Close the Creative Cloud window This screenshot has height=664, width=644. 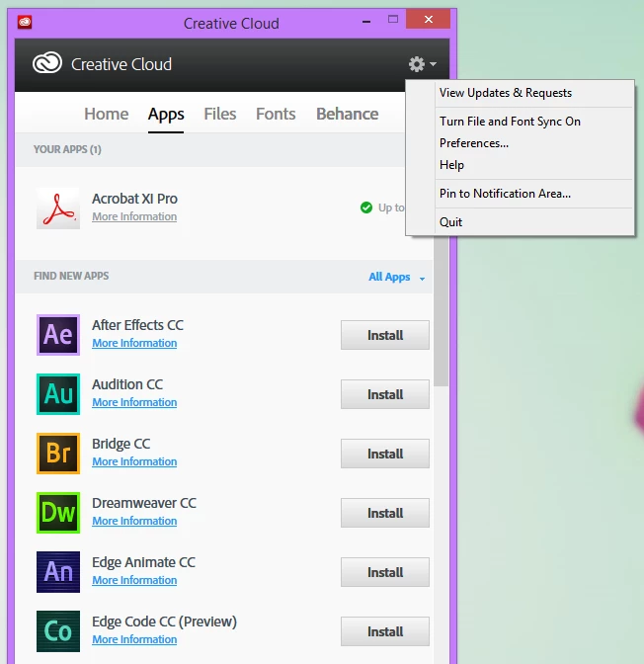click(x=428, y=19)
